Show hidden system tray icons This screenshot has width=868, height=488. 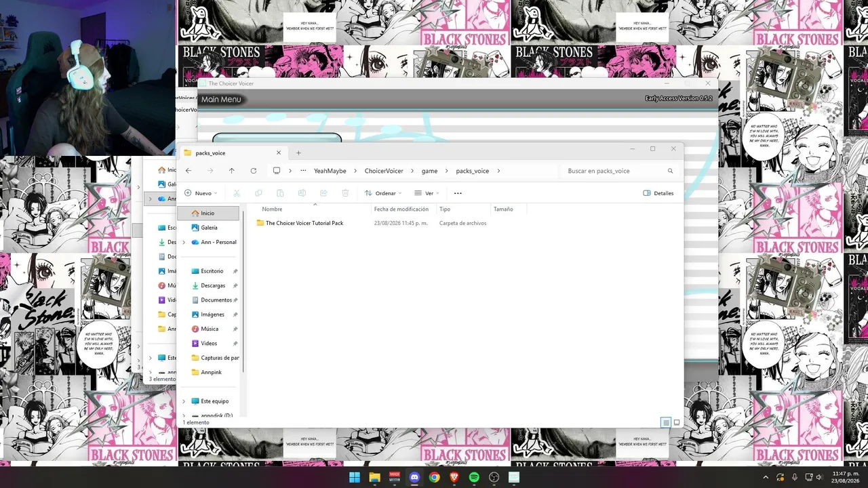tap(766, 477)
